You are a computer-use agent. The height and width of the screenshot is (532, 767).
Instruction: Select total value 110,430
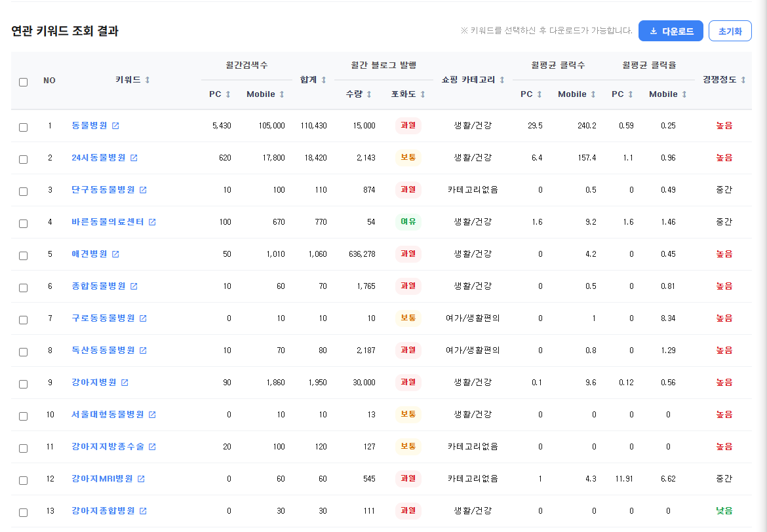(313, 126)
